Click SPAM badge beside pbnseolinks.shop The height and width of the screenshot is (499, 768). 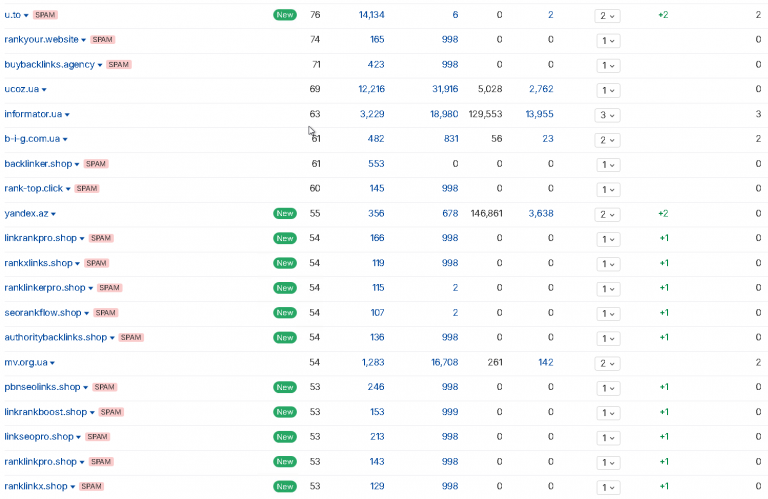pyautogui.click(x=104, y=387)
